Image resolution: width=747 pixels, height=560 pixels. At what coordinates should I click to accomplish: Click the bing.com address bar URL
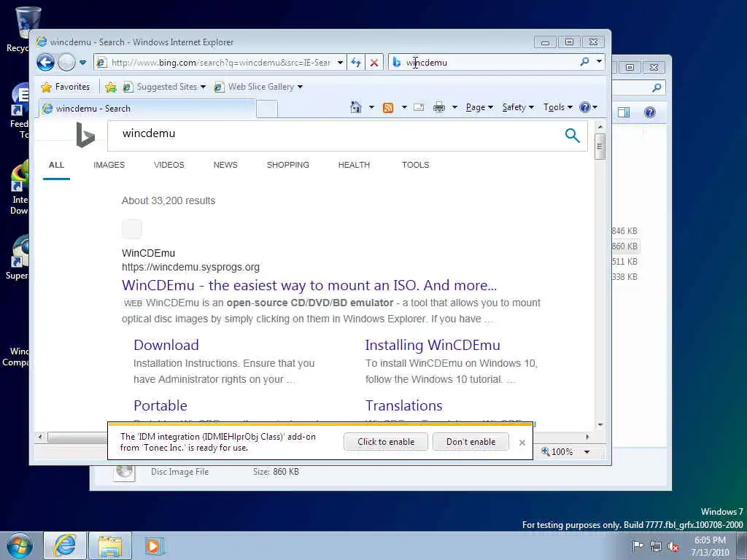click(x=220, y=63)
